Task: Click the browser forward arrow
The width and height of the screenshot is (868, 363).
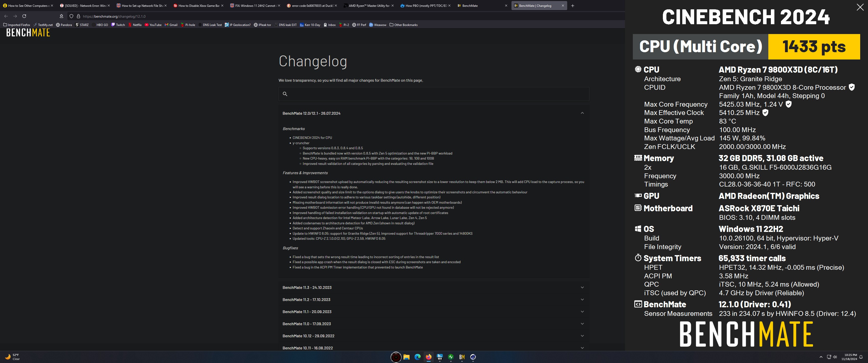Action: click(x=15, y=16)
